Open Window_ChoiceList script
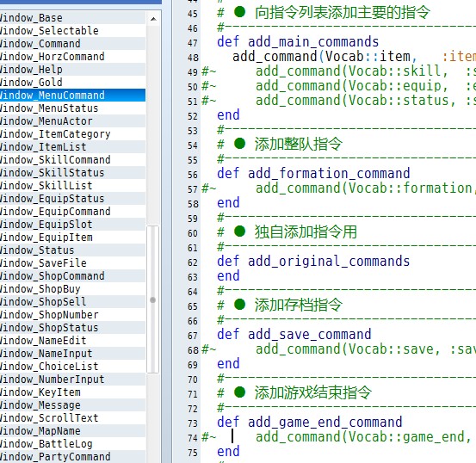This screenshot has height=463, width=476. pyautogui.click(x=72, y=366)
